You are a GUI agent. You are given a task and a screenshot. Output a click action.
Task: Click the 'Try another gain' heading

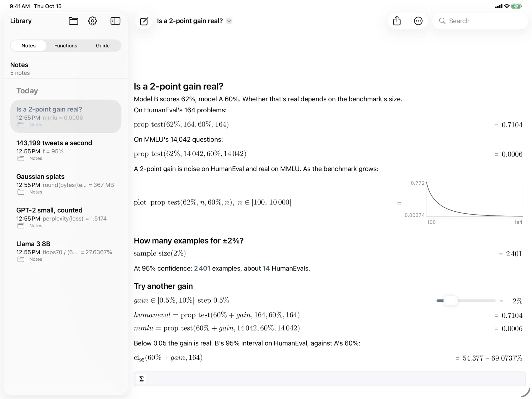pyautogui.click(x=163, y=286)
